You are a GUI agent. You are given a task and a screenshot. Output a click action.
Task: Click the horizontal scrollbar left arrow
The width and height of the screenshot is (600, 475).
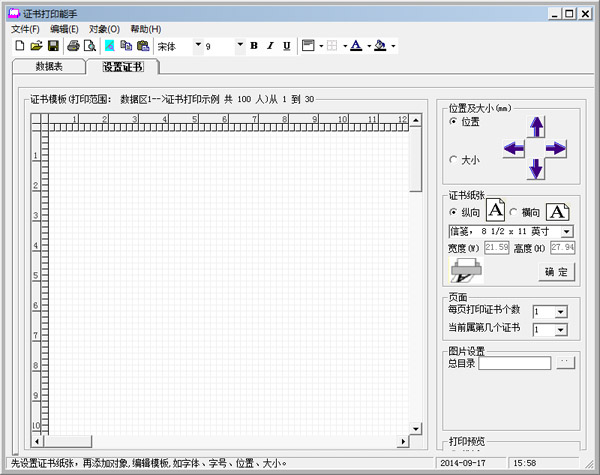click(x=37, y=441)
